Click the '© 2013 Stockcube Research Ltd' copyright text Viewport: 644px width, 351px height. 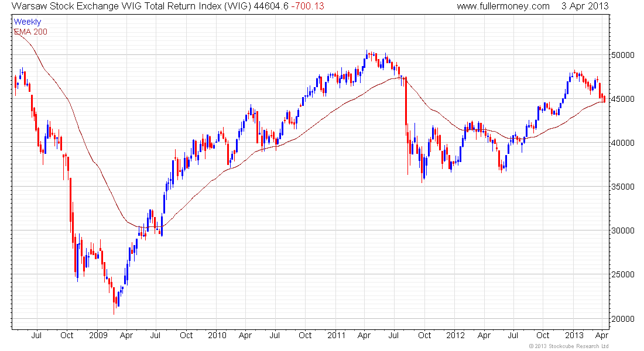pos(568,346)
